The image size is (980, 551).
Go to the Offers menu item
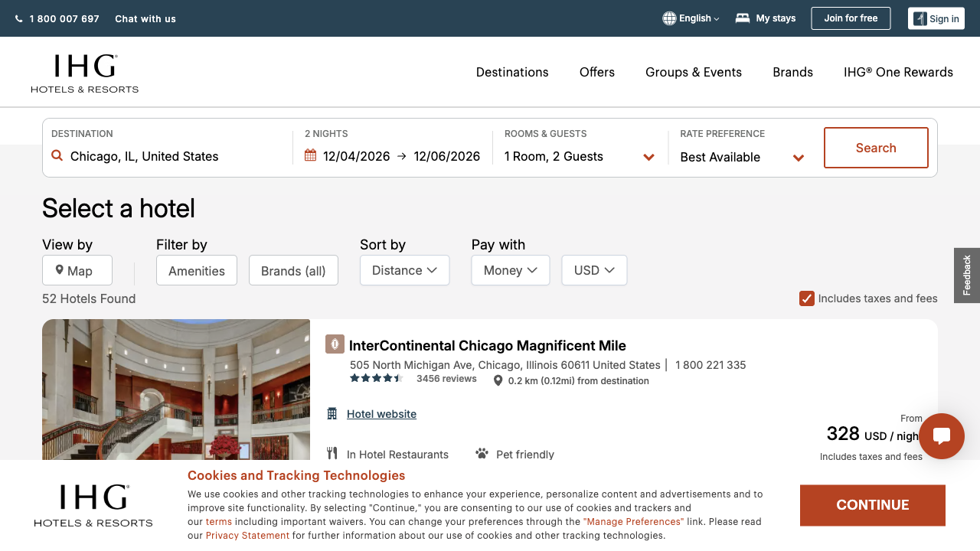[597, 72]
